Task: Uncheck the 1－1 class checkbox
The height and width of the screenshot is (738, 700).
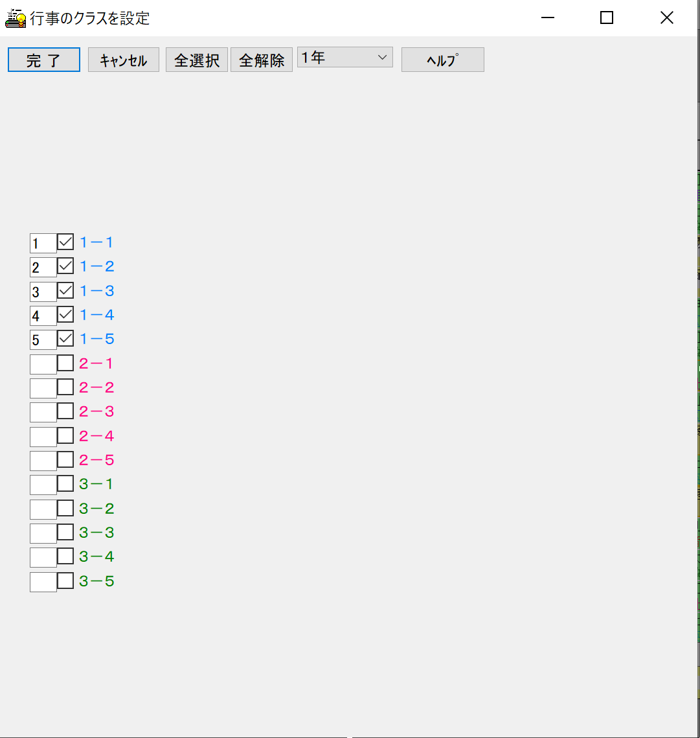Action: click(x=65, y=242)
